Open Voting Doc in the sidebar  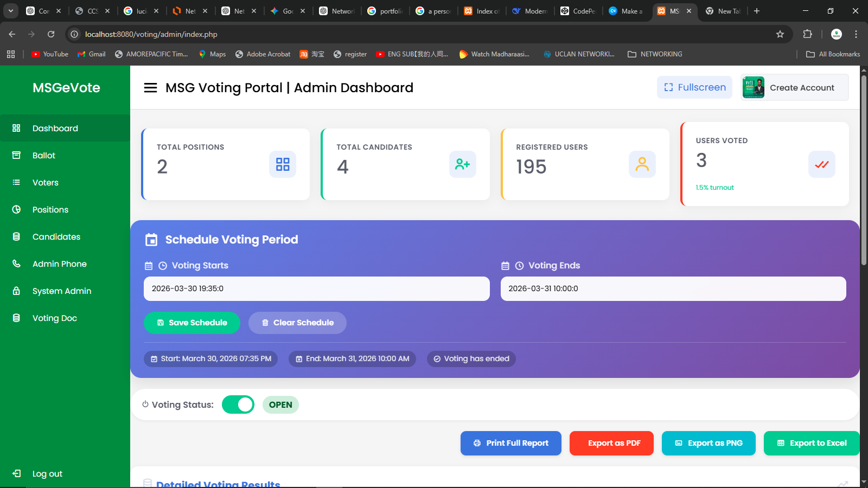(65, 318)
